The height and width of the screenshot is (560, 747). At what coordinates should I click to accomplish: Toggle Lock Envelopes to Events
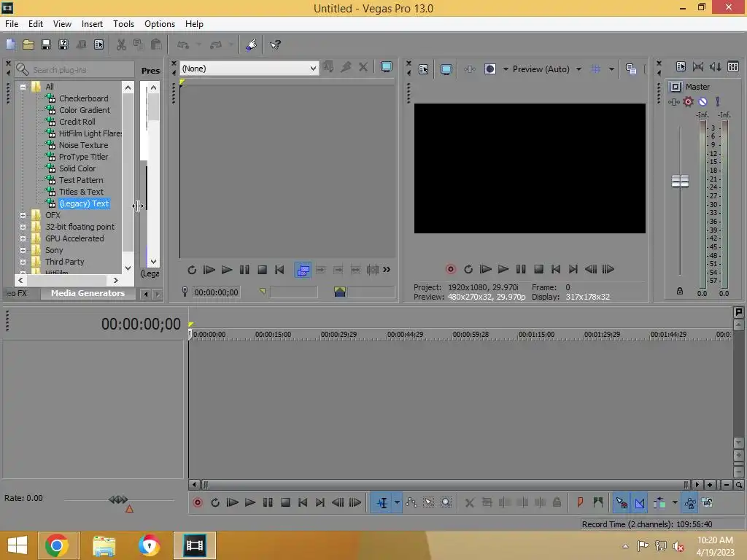(690, 502)
